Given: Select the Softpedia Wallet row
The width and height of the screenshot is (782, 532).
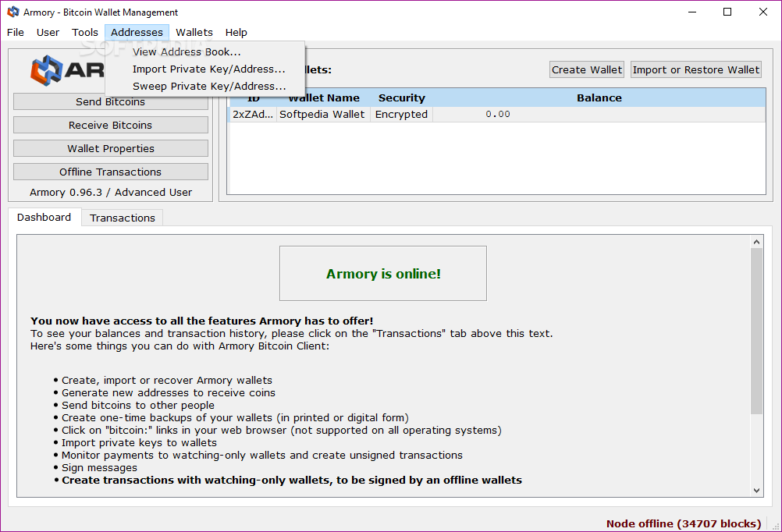Looking at the screenshot, I should 496,114.
